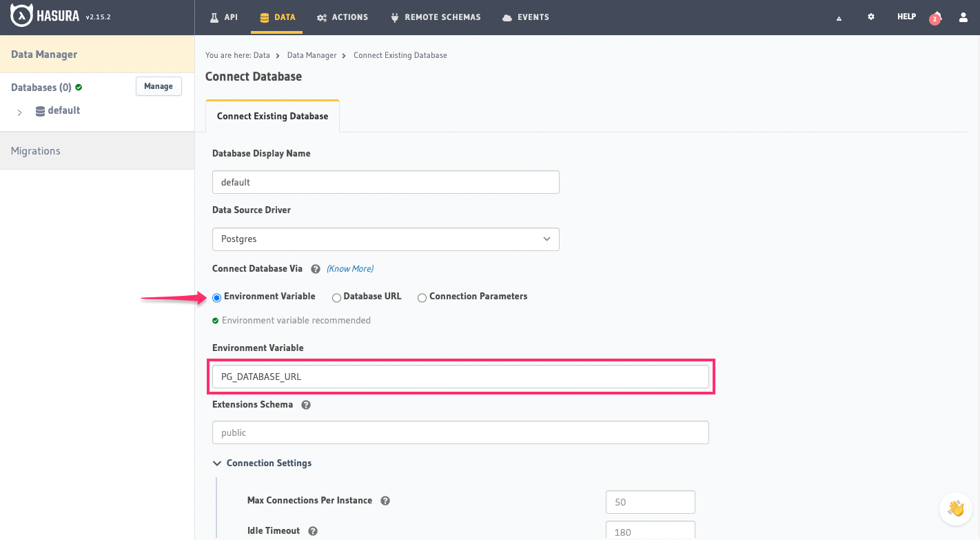This screenshot has width=980, height=540.
Task: Open the Data Source Driver dropdown
Action: (x=385, y=239)
